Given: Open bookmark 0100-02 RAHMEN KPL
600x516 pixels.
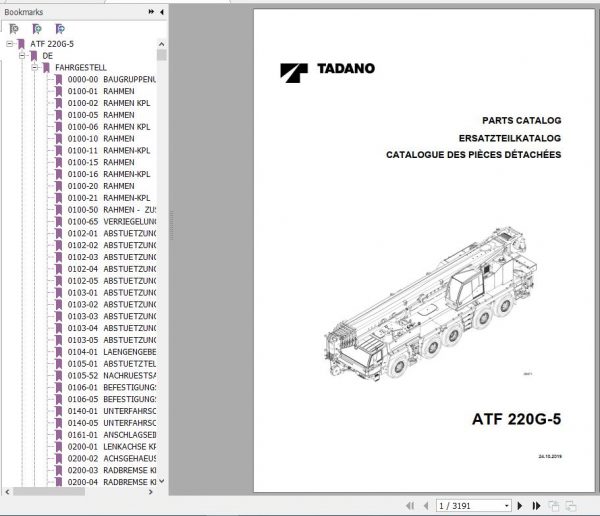Looking at the screenshot, I should 109,103.
